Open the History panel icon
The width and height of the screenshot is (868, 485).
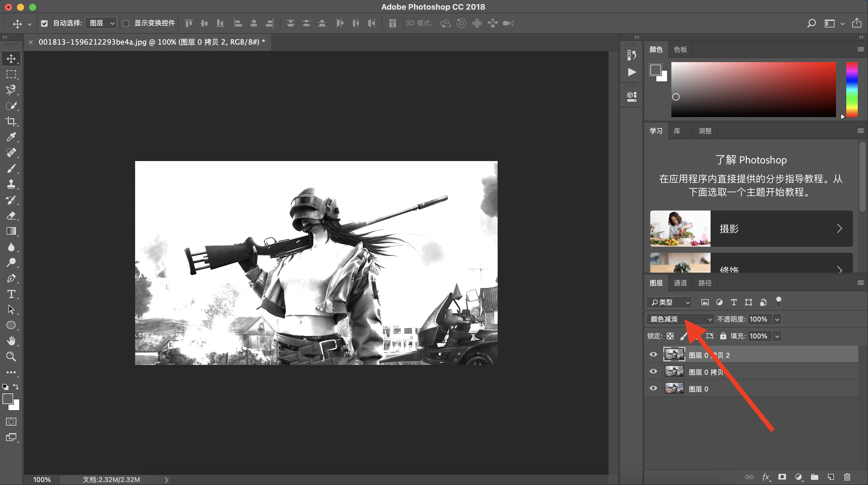[x=632, y=55]
